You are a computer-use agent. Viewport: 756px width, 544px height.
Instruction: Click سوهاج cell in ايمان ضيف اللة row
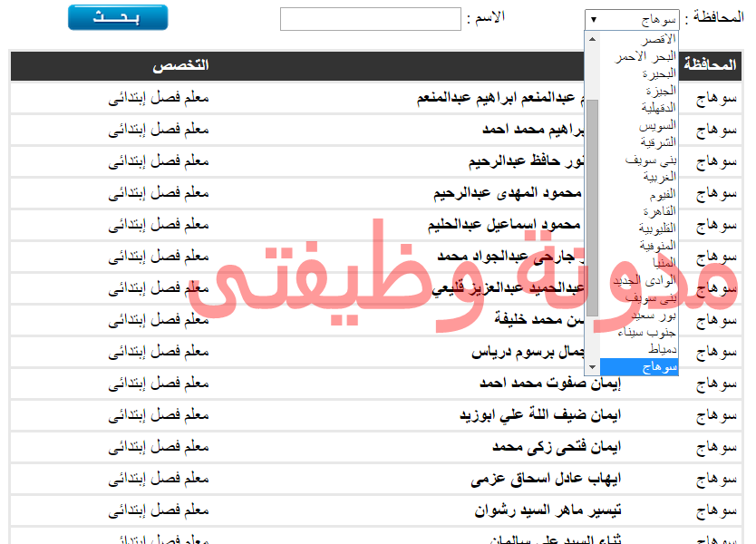(x=716, y=416)
